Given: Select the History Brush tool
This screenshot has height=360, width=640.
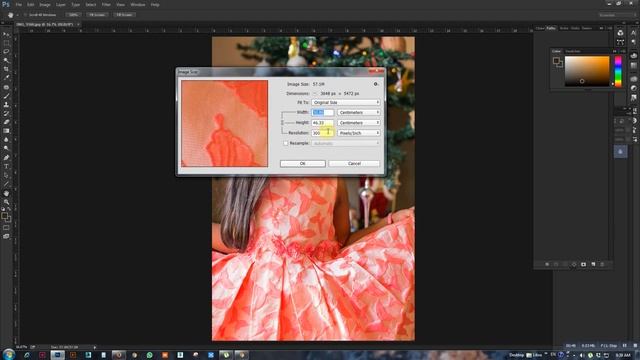Looking at the screenshot, I should coord(6,113).
